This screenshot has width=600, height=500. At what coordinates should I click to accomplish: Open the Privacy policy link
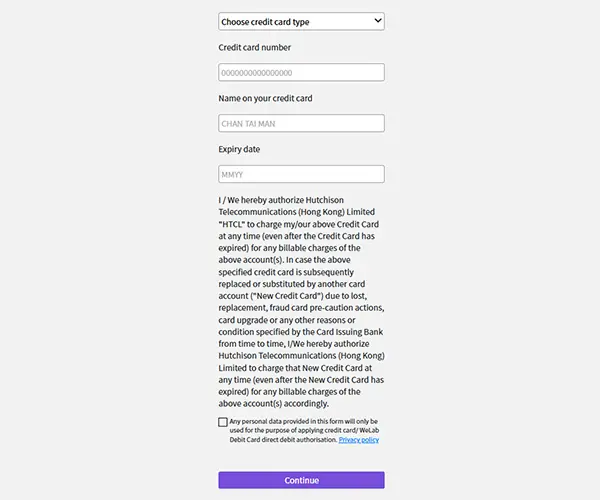click(358, 439)
